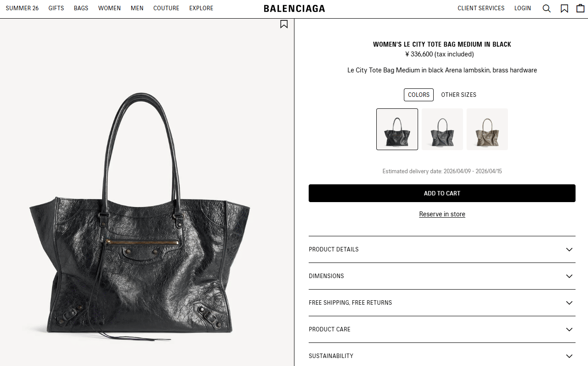This screenshot has height=366, width=588.
Task: Click the Reserve in store link
Action: (442, 214)
